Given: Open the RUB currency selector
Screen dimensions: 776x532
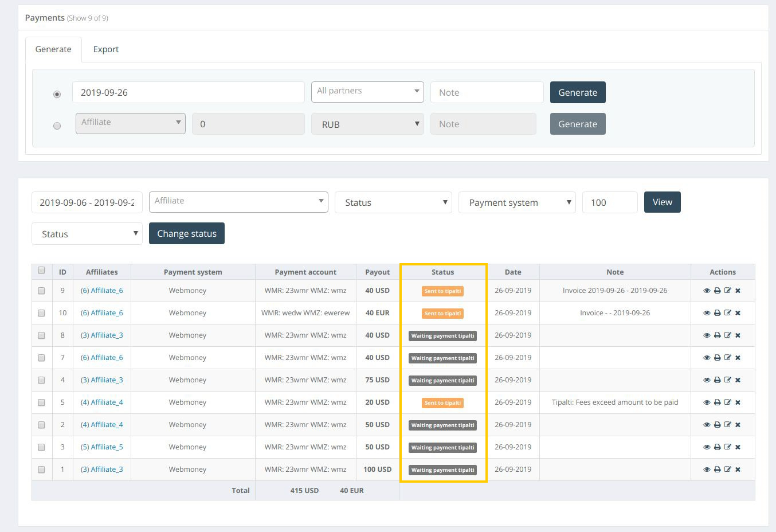Looking at the screenshot, I should pos(367,124).
